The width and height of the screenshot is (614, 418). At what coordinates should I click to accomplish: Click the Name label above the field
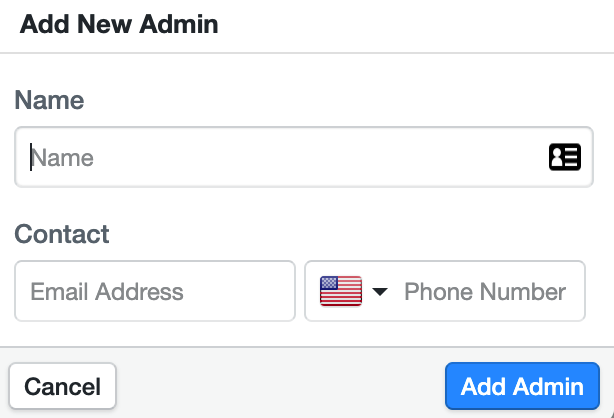click(x=49, y=100)
